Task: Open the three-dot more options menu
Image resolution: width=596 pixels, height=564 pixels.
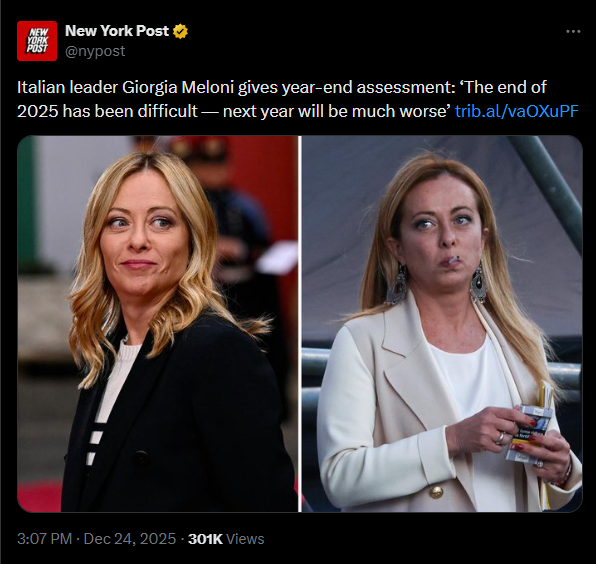Action: [x=573, y=32]
